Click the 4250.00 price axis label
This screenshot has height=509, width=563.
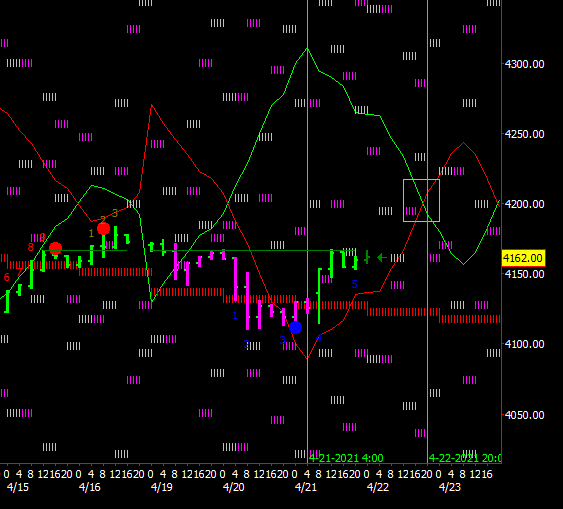pyautogui.click(x=525, y=134)
